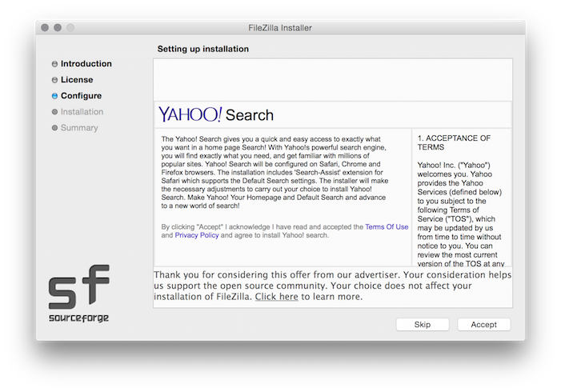Click the blue Configure step bullet
This screenshot has height=392, width=561.
point(54,96)
